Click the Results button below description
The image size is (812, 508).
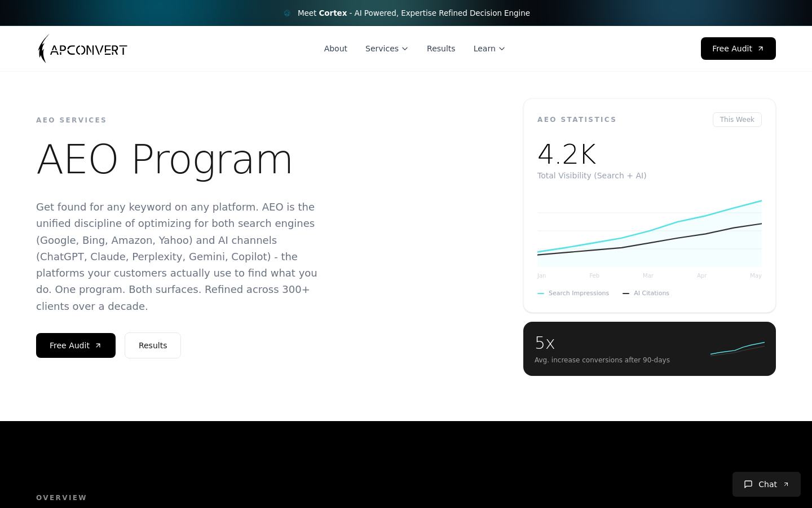pyautogui.click(x=153, y=345)
